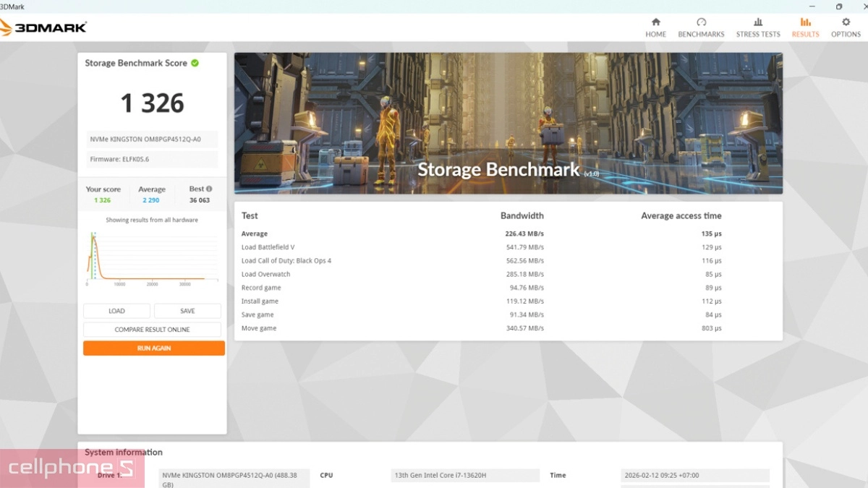Click the CPU field showing Core i7-13620H
Viewport: 868px width, 488px height.
464,476
